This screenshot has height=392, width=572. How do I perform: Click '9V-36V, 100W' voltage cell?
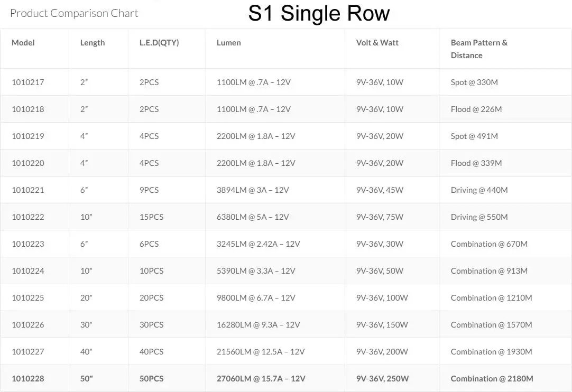coord(382,298)
